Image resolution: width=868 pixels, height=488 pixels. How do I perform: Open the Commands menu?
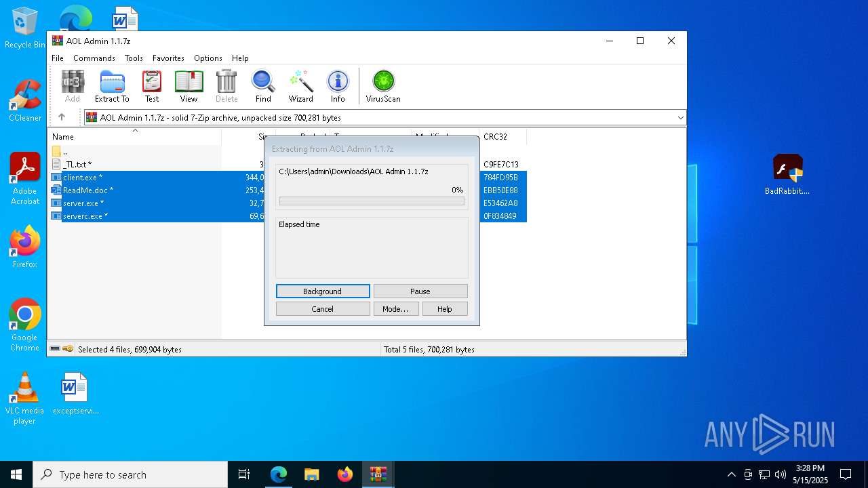click(94, 58)
